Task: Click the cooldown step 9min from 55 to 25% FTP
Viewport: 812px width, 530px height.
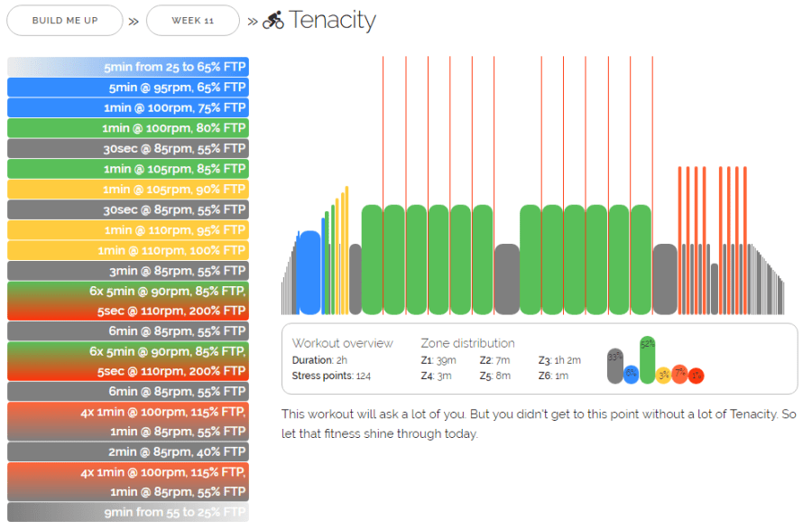Action: coord(128,512)
